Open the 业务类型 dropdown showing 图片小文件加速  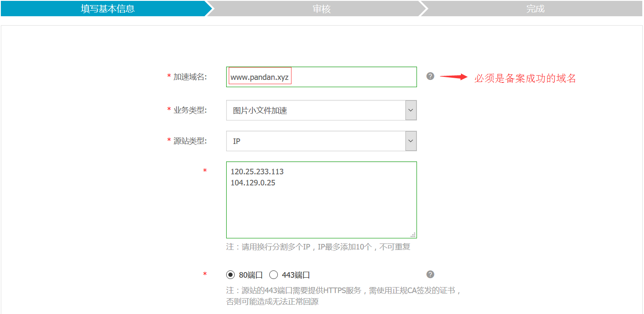tap(321, 110)
